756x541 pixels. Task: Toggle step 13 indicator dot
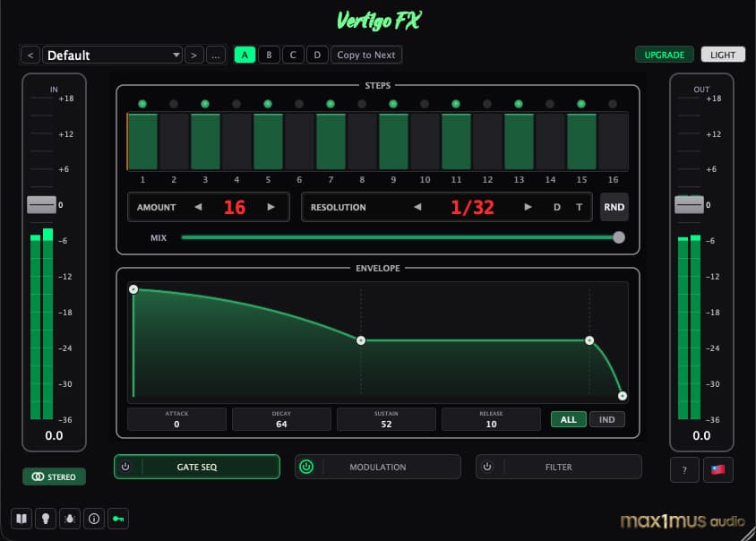pos(519,104)
